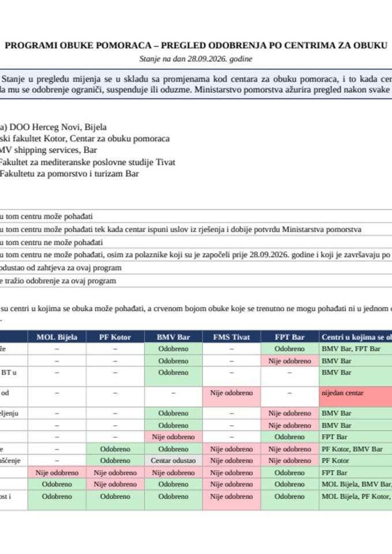392x554 pixels.
Task: Click the row label "eljenju"
Action: pyautogui.click(x=9, y=413)
